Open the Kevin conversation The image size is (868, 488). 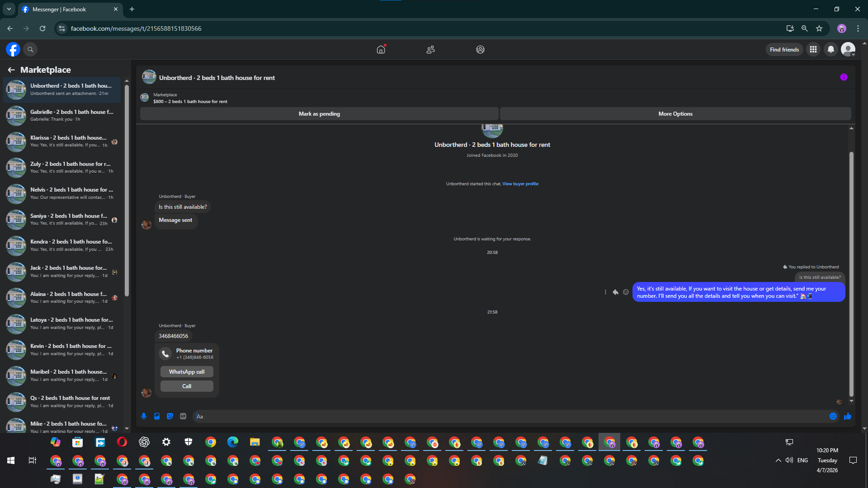click(x=62, y=350)
